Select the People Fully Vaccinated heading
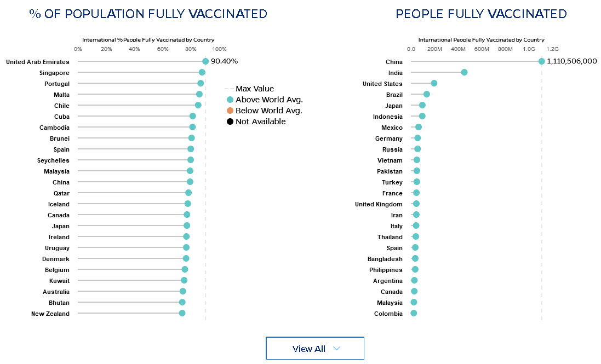601x364 pixels. coord(481,14)
